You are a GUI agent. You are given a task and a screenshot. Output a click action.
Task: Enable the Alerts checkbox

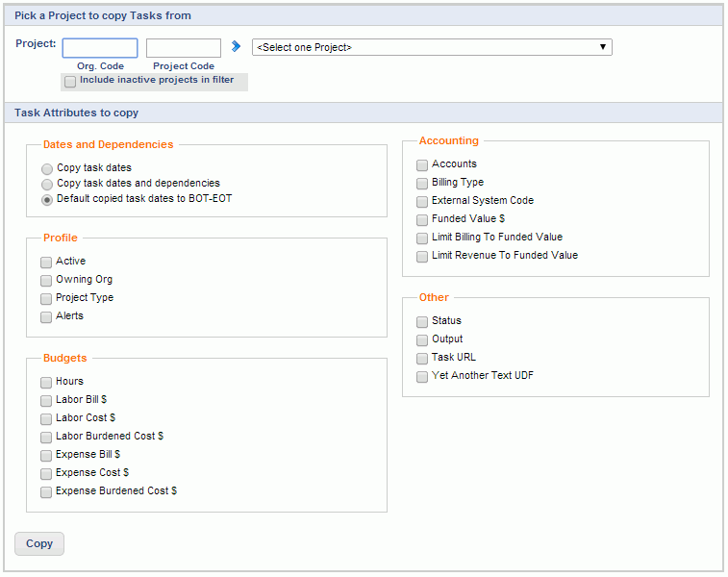[x=46, y=317]
